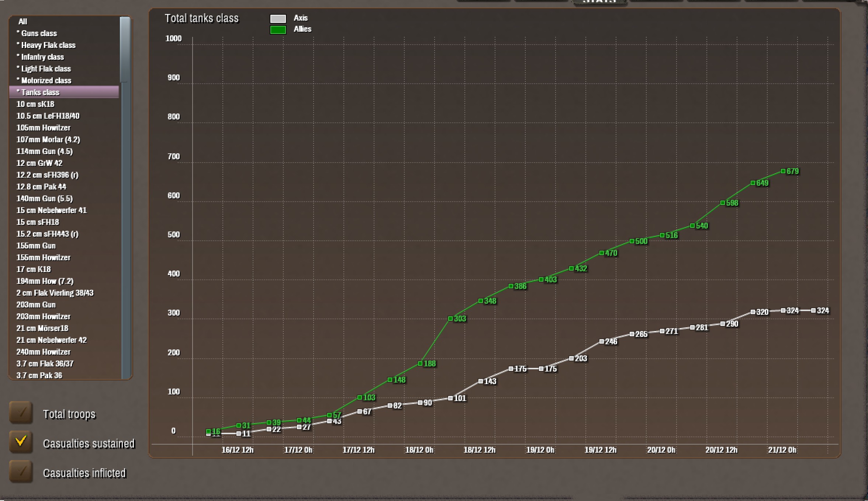Select the Heavy Flak class category
This screenshot has width=868, height=501.
48,45
